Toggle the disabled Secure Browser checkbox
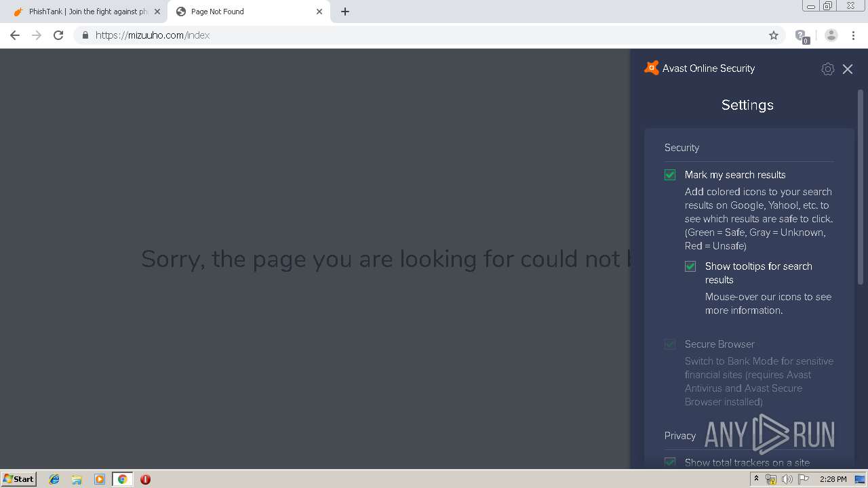Viewport: 868px width, 488px height. (x=670, y=344)
